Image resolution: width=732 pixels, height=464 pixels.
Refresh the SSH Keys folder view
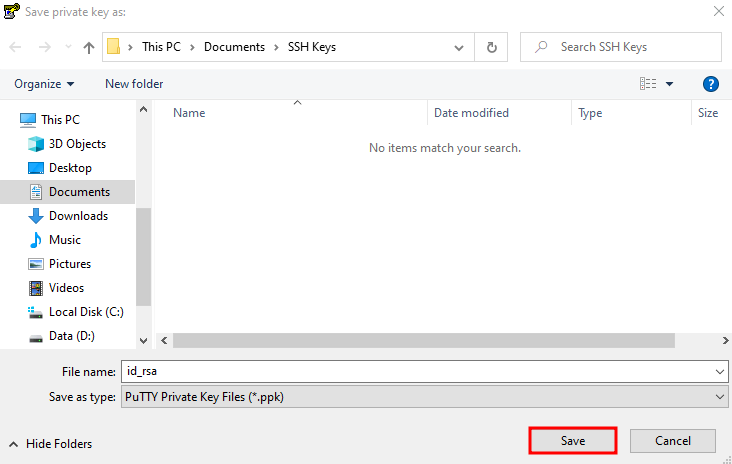(x=492, y=47)
